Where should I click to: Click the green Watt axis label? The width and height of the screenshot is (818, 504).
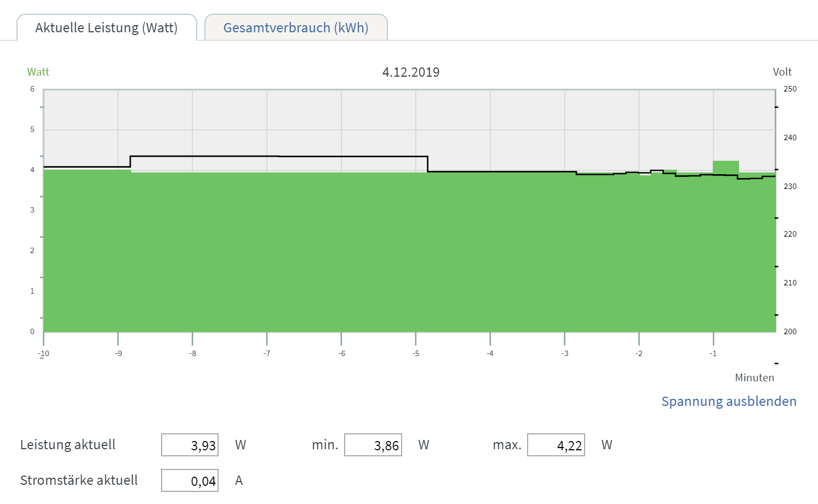click(38, 72)
